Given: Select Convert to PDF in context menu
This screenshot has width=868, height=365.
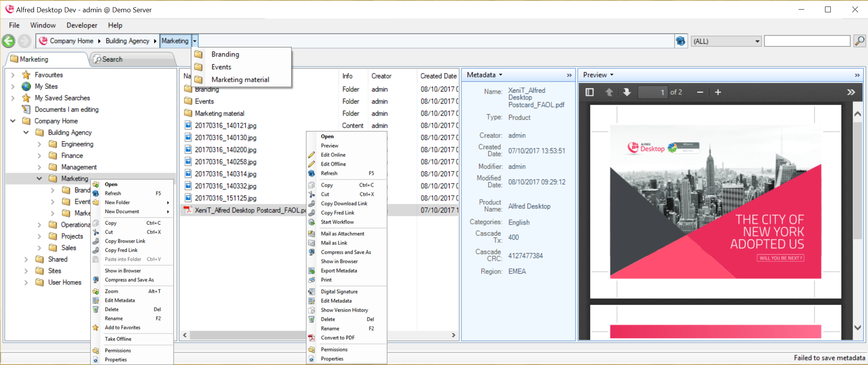Looking at the screenshot, I should (x=337, y=338).
